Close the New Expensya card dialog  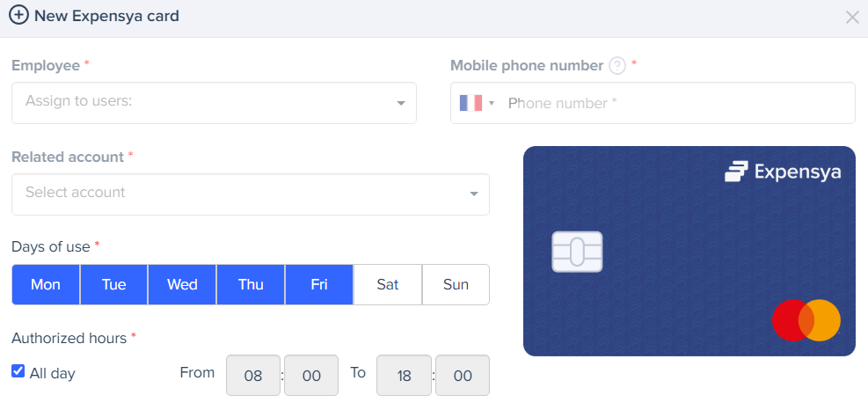[851, 18]
